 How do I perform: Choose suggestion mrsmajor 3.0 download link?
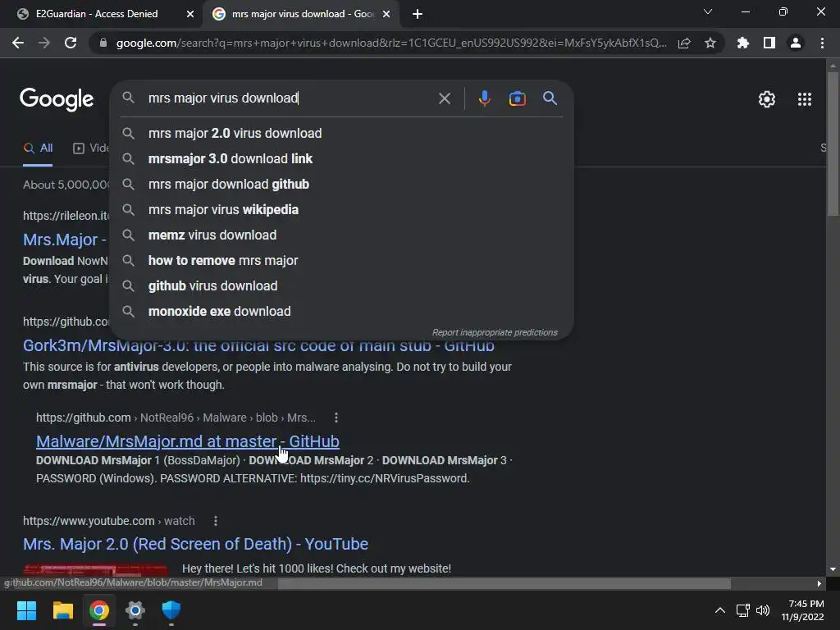tap(341, 158)
